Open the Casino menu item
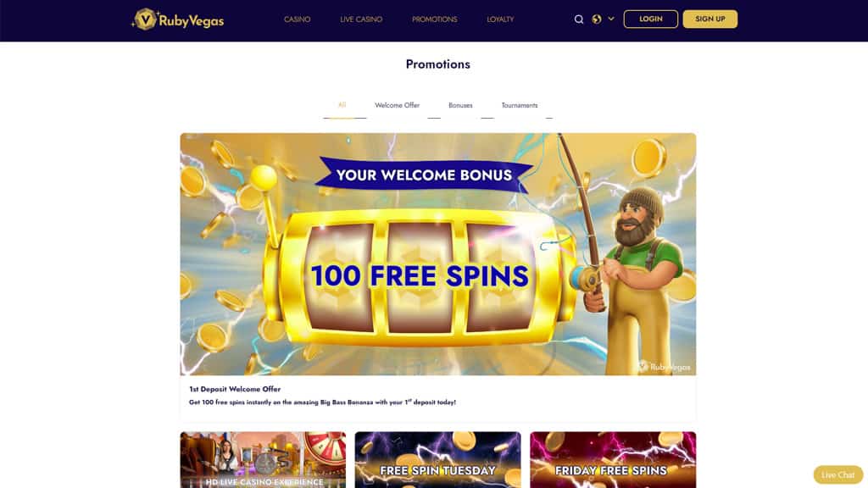Image resolution: width=868 pixels, height=488 pixels. 298,19
